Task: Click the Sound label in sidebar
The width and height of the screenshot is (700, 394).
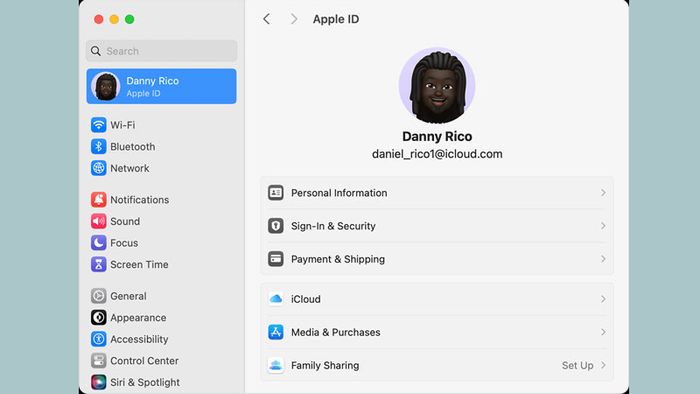Action: pyautogui.click(x=125, y=221)
